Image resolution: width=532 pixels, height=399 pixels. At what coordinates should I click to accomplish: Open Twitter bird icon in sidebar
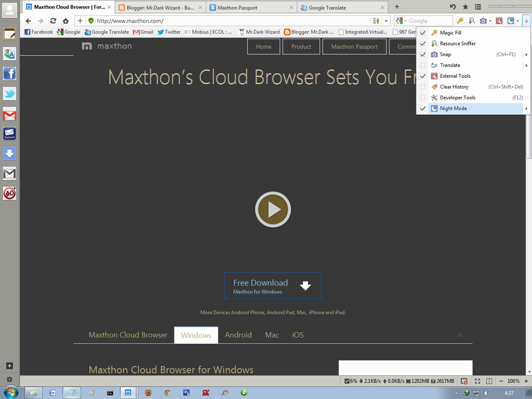10,94
